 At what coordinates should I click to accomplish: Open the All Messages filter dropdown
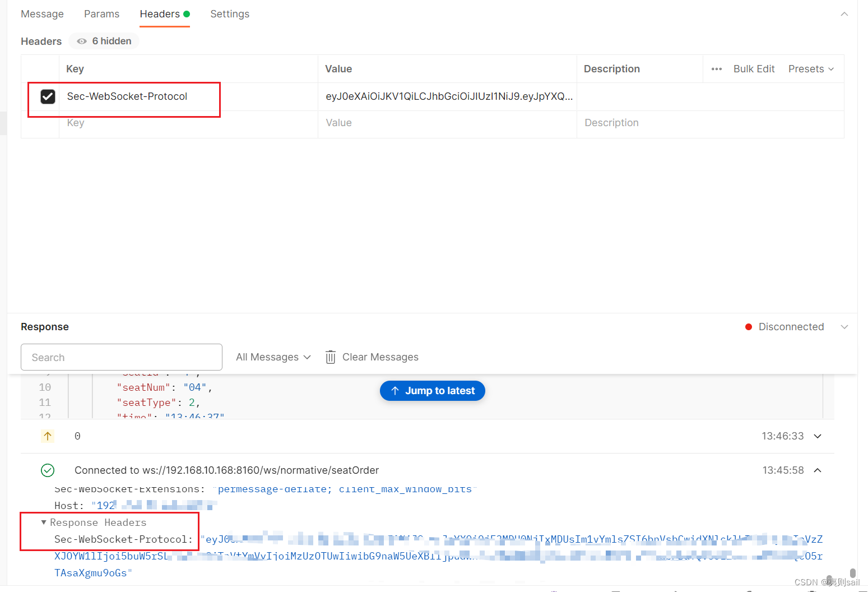(272, 357)
